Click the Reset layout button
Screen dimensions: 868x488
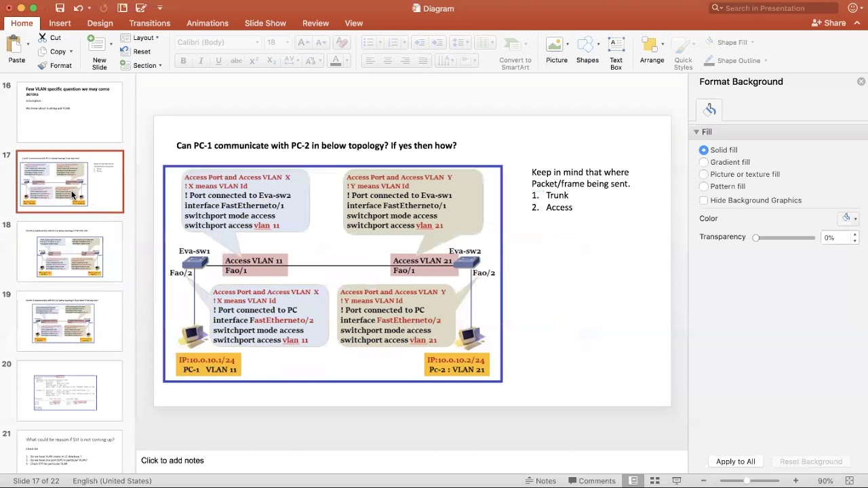pos(136,52)
